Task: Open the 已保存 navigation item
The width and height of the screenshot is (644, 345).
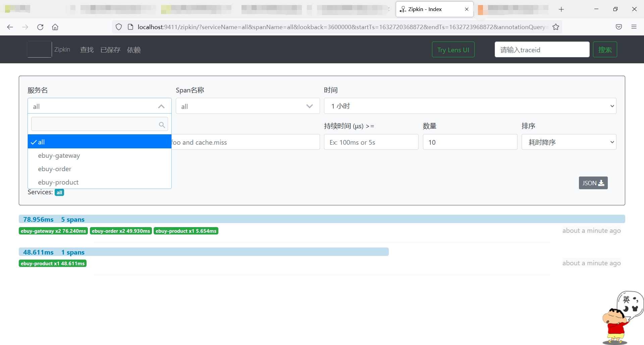Action: pos(110,50)
